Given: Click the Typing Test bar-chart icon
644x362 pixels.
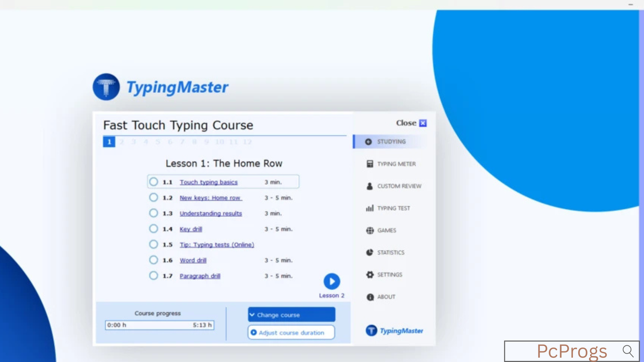Looking at the screenshot, I should click(x=369, y=208).
